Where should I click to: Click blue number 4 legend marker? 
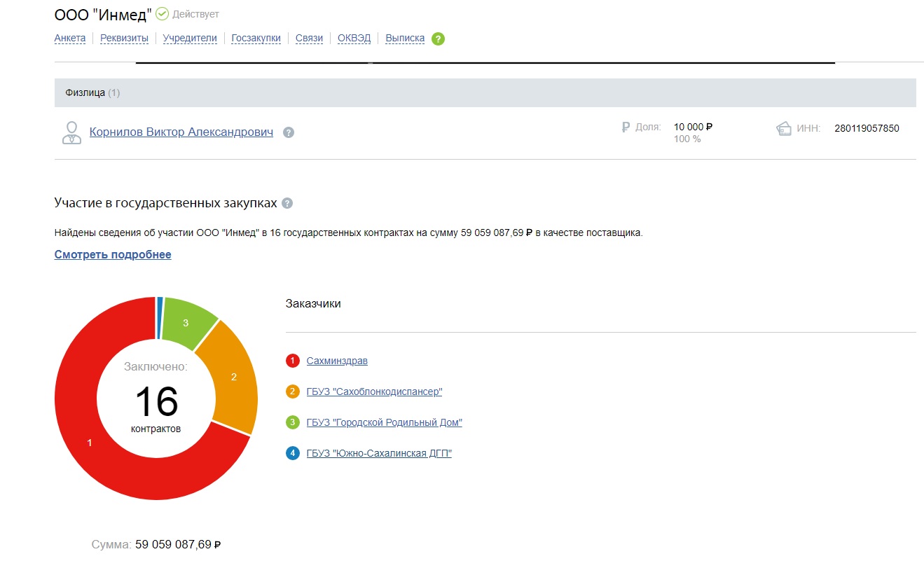pos(292,453)
